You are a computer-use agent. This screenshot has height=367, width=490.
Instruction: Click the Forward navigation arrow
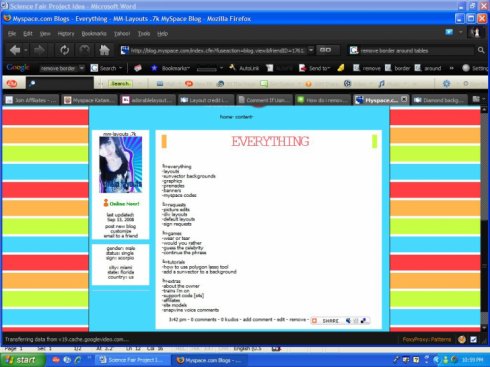(39, 50)
